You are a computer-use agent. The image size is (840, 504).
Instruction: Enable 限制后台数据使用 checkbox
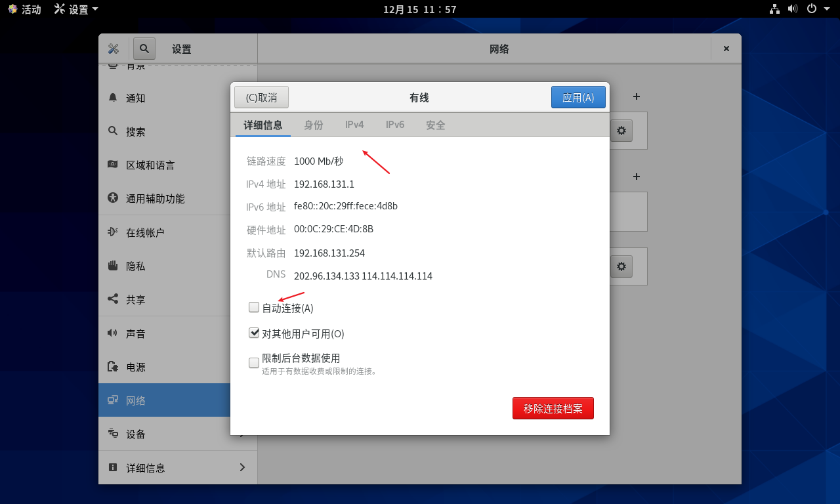(254, 363)
